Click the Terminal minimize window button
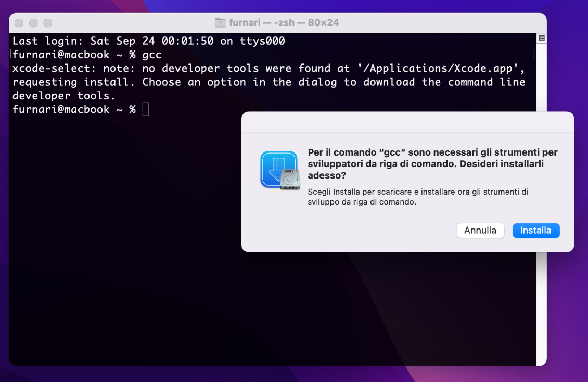Screen dimensions: 588x382 tap(33, 23)
